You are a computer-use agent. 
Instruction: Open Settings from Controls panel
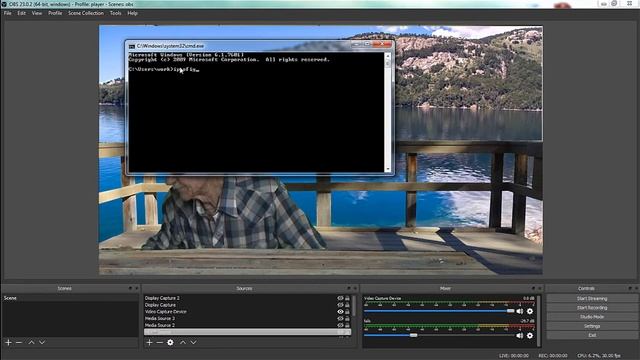[x=592, y=326]
